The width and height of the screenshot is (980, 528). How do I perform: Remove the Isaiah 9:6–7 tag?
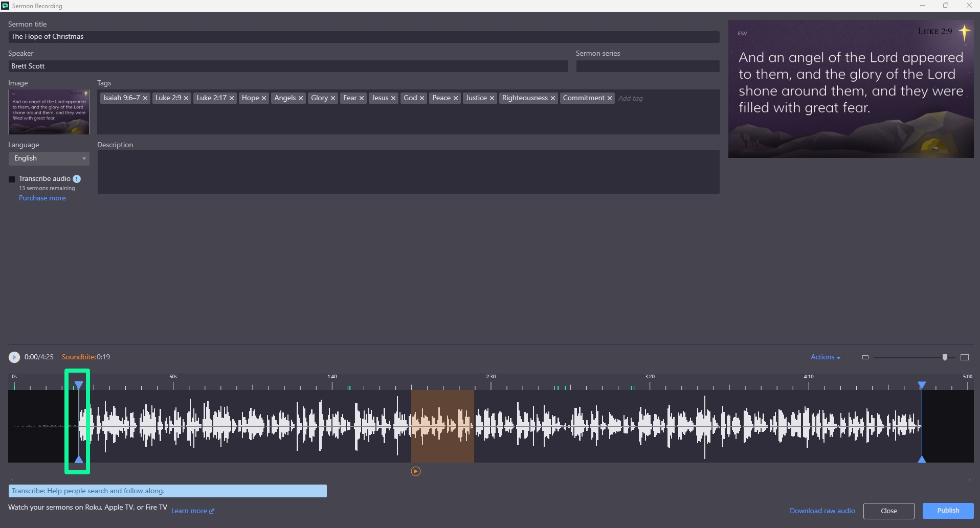[x=145, y=98]
